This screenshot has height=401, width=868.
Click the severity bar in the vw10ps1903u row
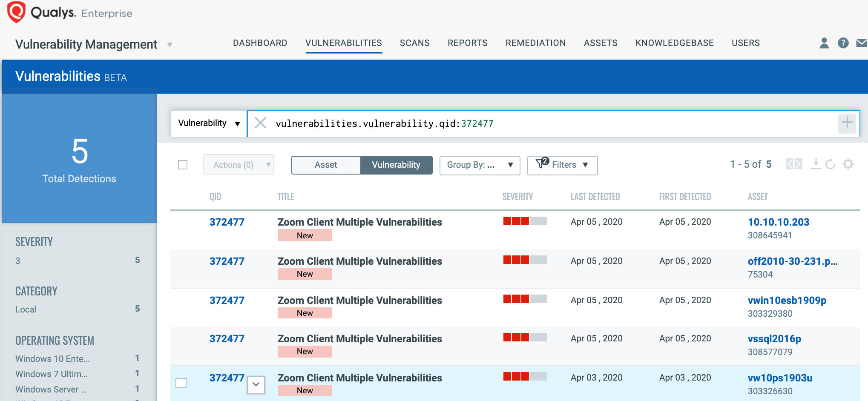tap(525, 376)
